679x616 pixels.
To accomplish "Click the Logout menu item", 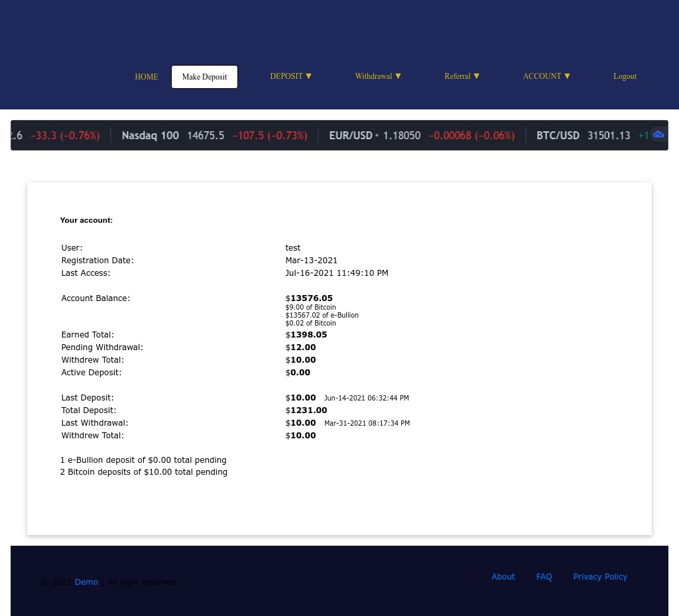I will coord(625,76).
